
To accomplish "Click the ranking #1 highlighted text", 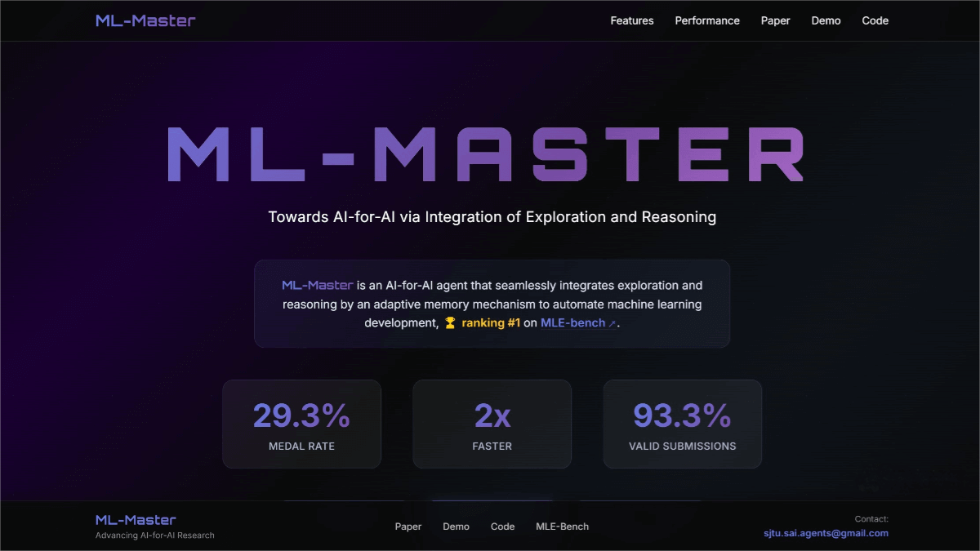I will click(x=490, y=322).
